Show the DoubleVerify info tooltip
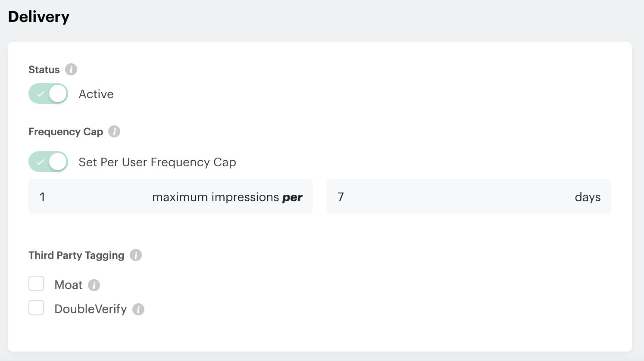 [x=138, y=309]
